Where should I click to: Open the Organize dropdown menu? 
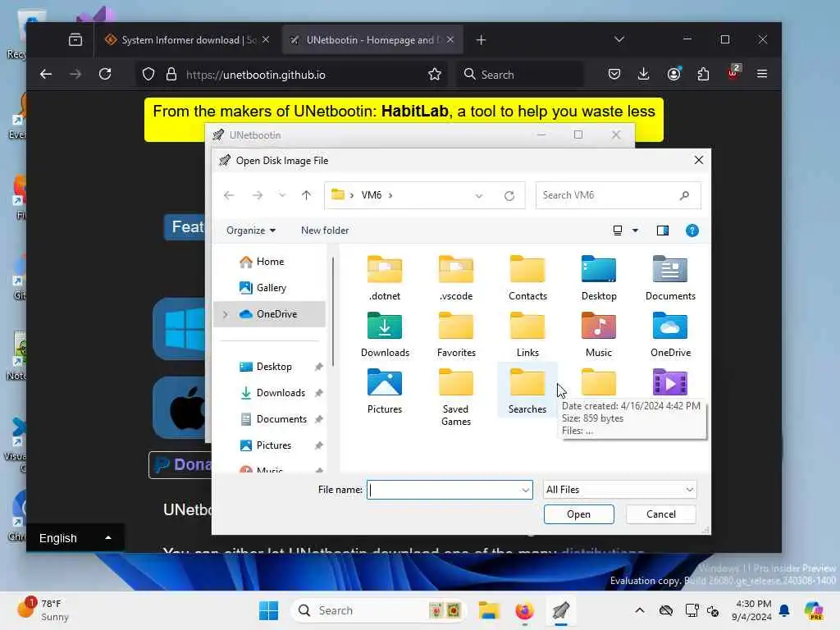pos(251,231)
